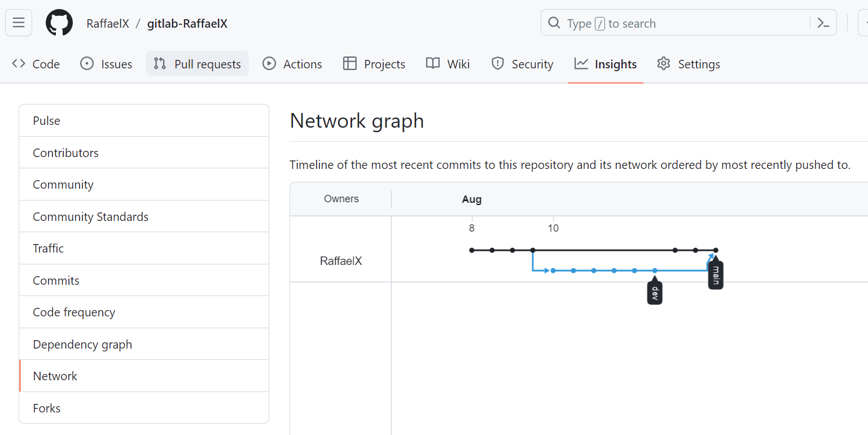This screenshot has height=435, width=868.
Task: Open Traffic in the sidebar
Action: (x=144, y=248)
